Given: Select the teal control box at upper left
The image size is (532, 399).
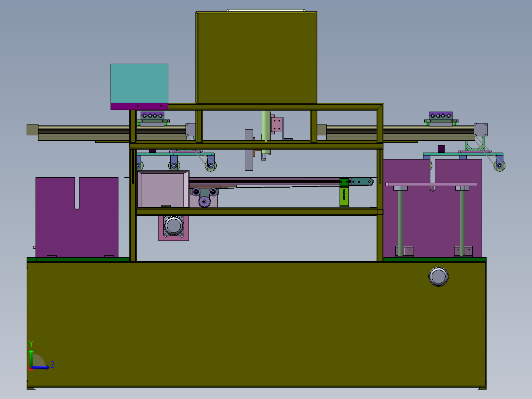Looking at the screenshot, I should point(140,83).
